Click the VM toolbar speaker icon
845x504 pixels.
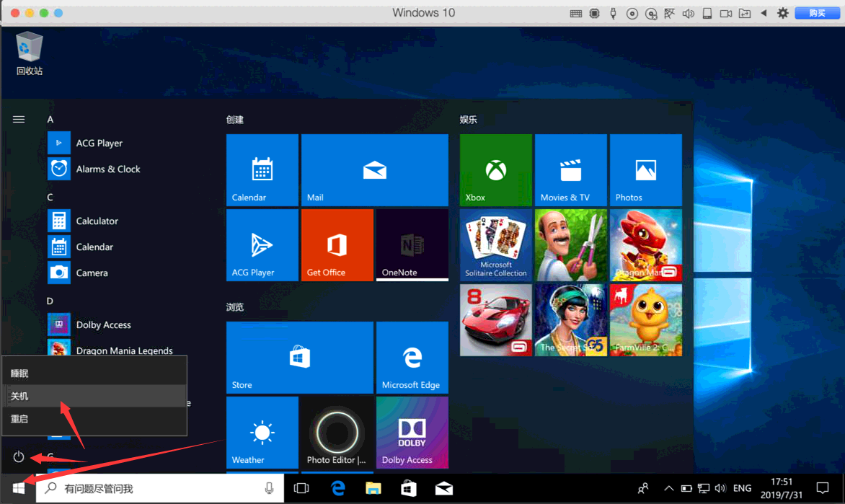pos(688,14)
